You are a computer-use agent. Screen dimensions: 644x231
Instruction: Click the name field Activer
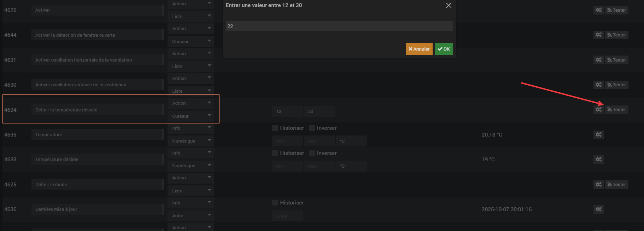97,10
